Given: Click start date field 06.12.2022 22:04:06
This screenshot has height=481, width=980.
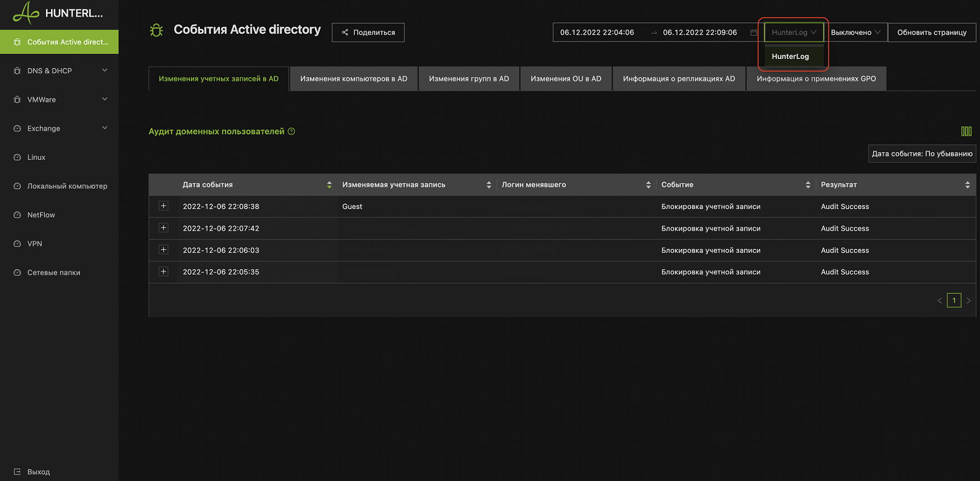Looking at the screenshot, I should click(597, 32).
